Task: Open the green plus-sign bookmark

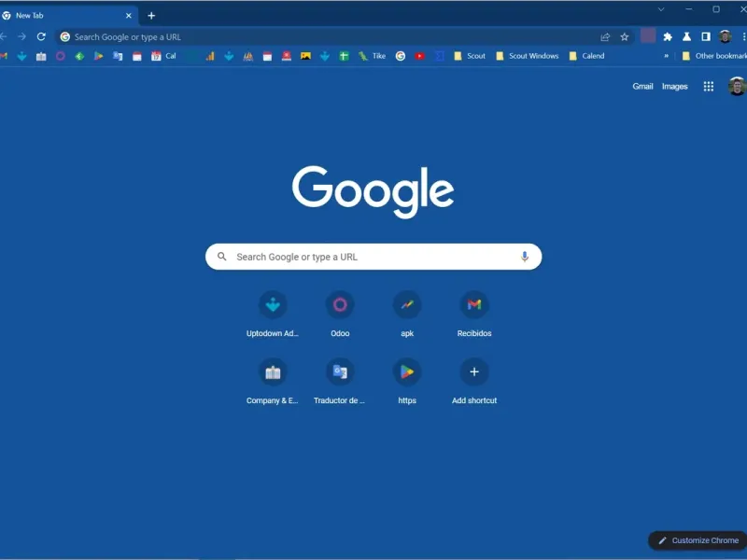Action: [x=344, y=56]
